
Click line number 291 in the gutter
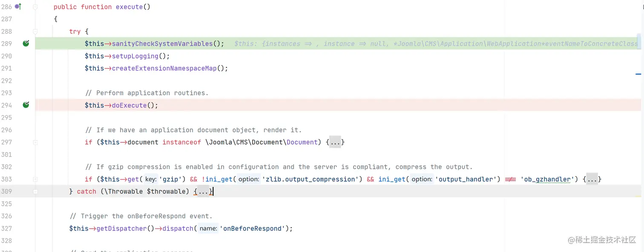click(x=6, y=68)
